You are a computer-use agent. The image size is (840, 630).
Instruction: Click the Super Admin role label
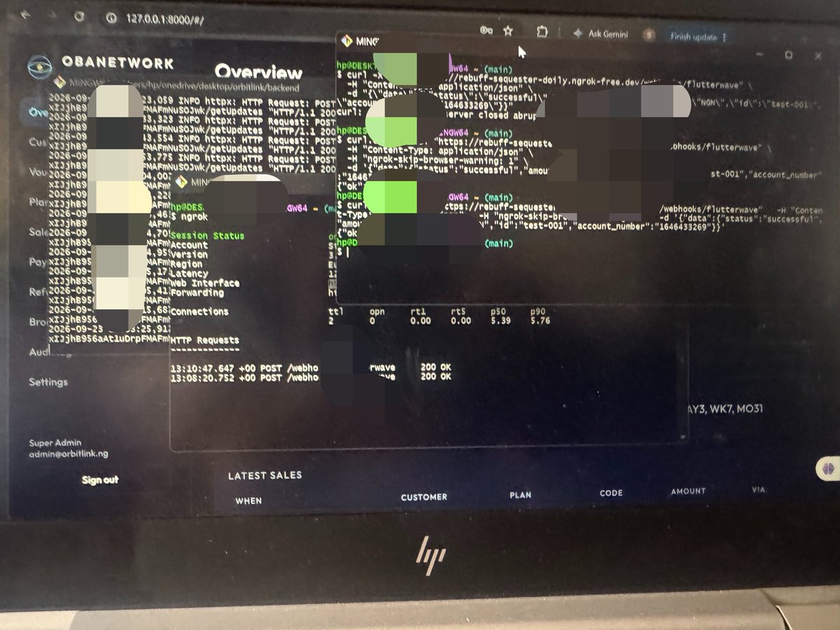55,442
